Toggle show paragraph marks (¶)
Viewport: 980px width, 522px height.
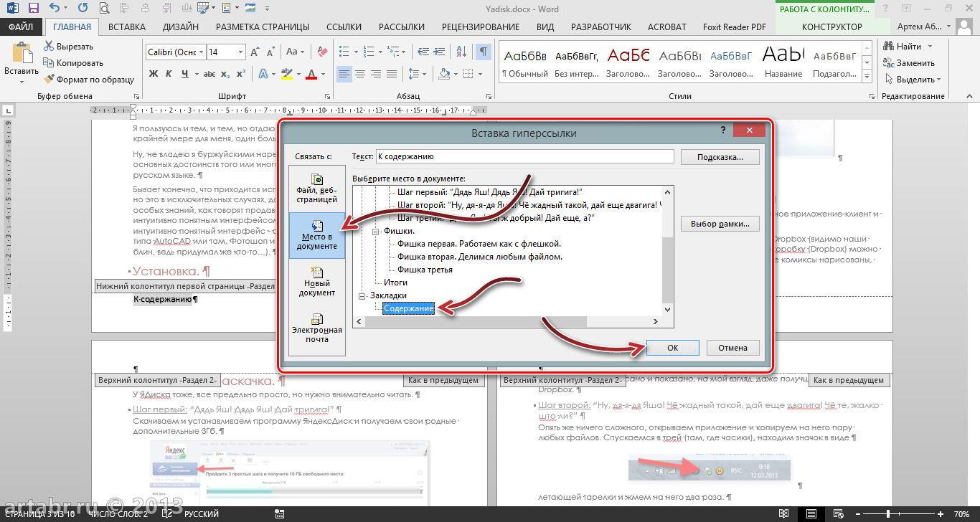[484, 52]
